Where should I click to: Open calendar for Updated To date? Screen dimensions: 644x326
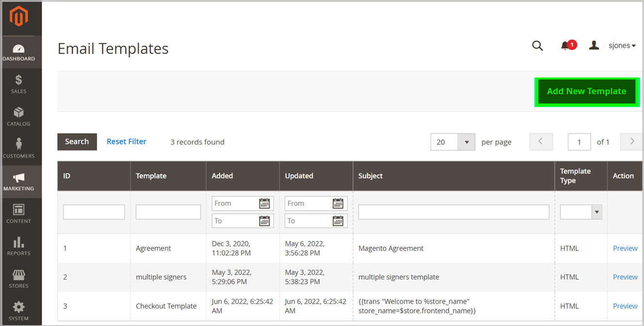click(338, 221)
